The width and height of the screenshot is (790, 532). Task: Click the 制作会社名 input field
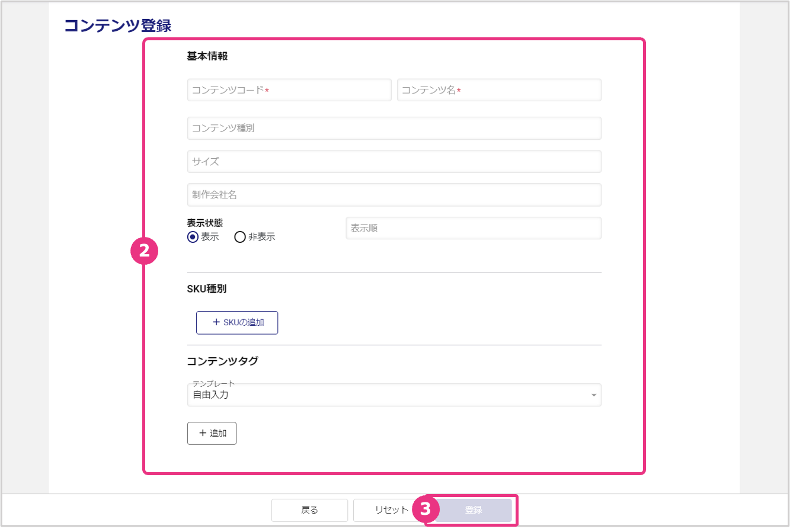pyautogui.click(x=394, y=194)
